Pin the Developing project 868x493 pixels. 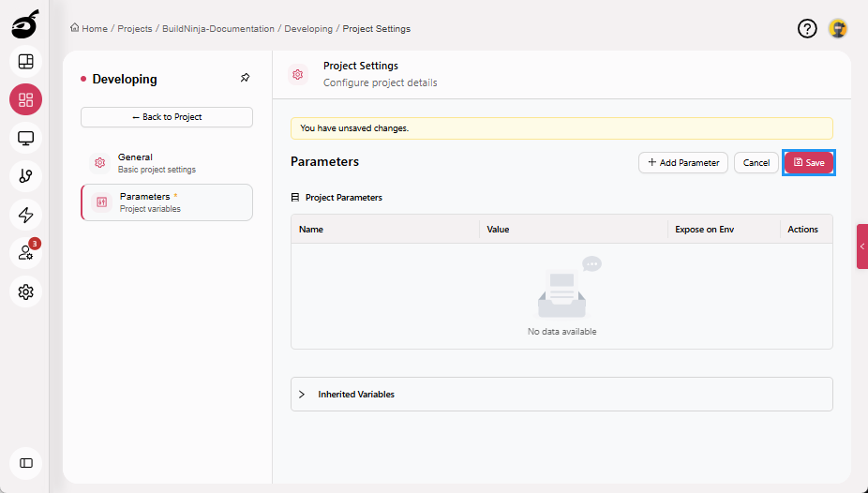pos(246,78)
